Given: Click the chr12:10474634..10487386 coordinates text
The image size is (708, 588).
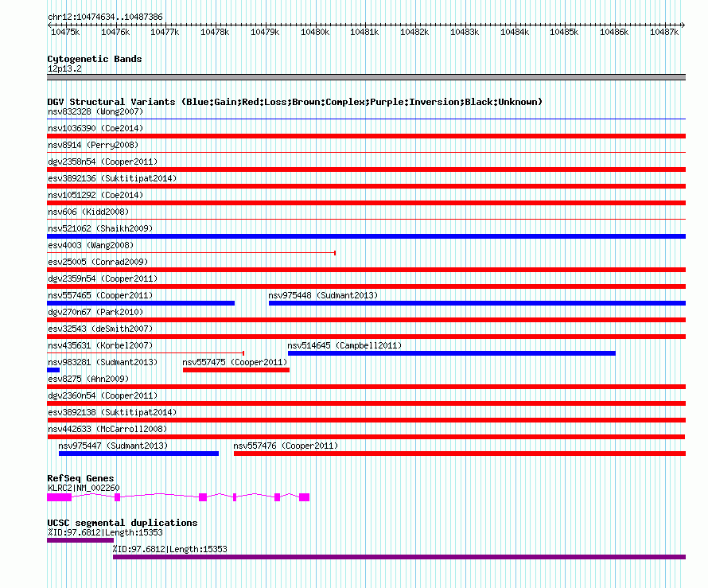Looking at the screenshot, I should click(105, 17).
